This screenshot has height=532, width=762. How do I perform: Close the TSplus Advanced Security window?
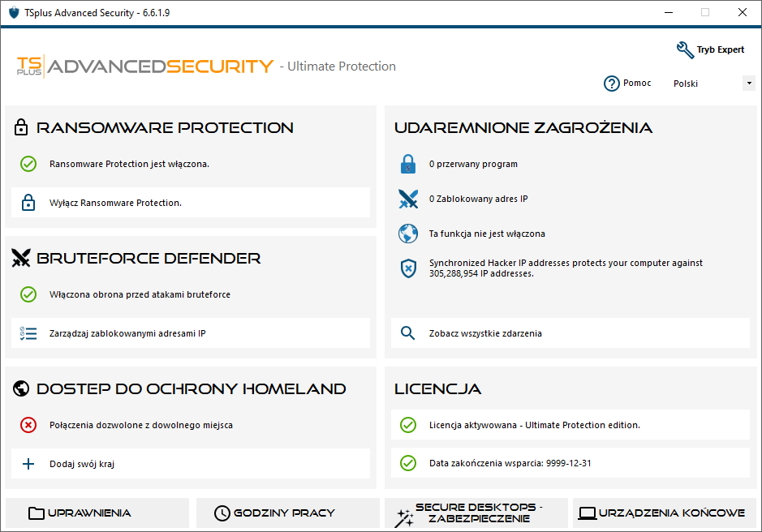(x=742, y=13)
